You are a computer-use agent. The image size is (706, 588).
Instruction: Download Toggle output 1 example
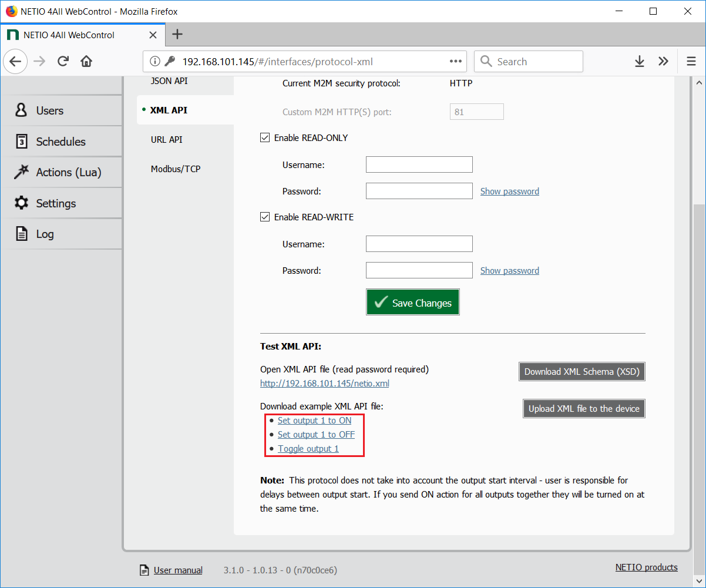pos(308,449)
